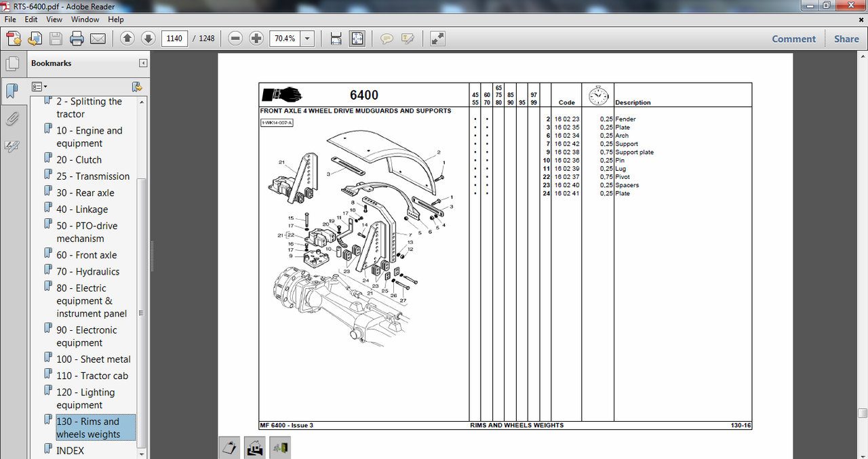Screen dimensions: 868x459
Task: Click the find current bookmark icon
Action: pyautogui.click(x=136, y=87)
